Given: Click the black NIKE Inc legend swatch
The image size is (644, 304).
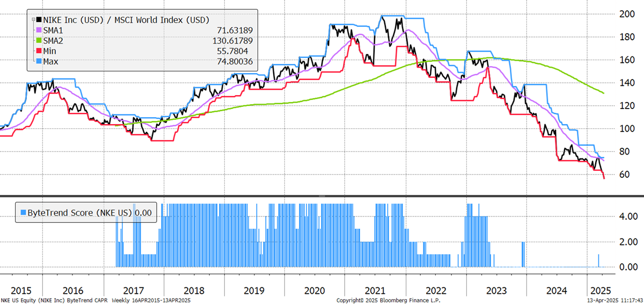Looking at the screenshot, I should point(38,20).
